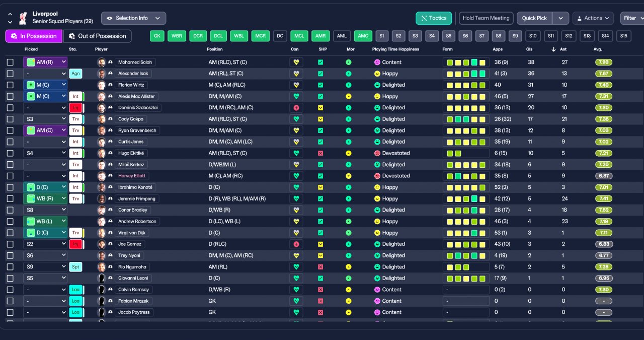Open Rio Ngumoha's S9 picked dropdown
This screenshot has height=340, width=644.
click(x=45, y=267)
